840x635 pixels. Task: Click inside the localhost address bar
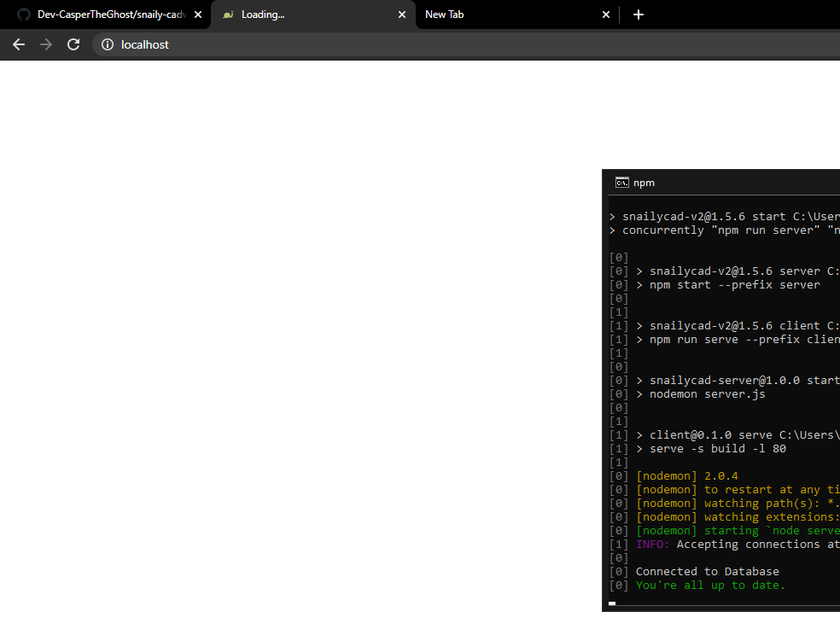point(145,44)
